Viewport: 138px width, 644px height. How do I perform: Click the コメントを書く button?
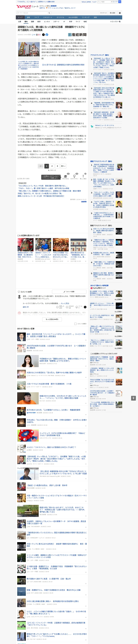pyautogui.click(x=69, y=292)
